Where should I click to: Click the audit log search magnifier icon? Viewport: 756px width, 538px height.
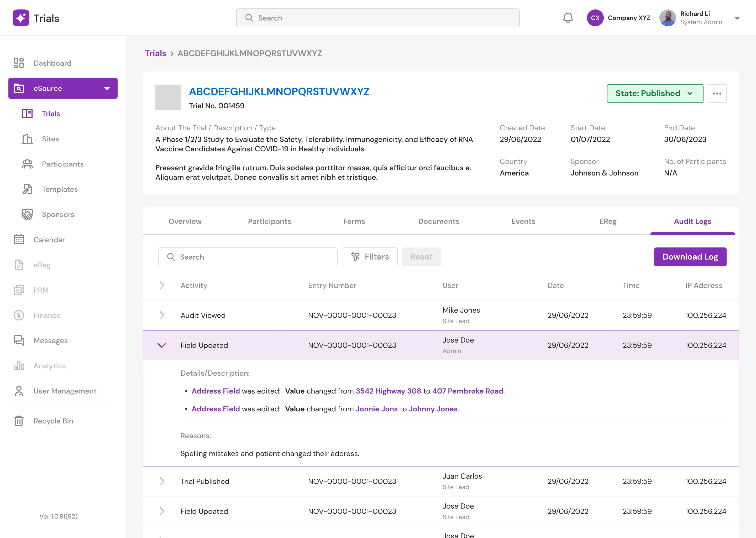coord(171,257)
